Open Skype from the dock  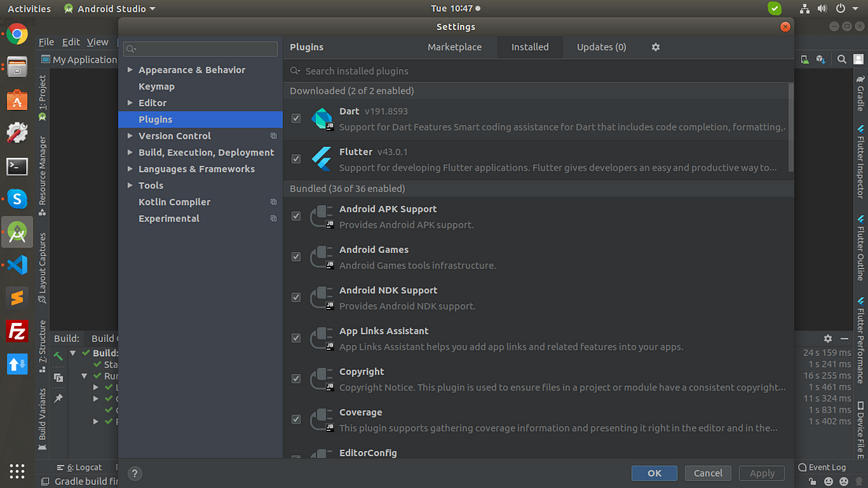17,199
